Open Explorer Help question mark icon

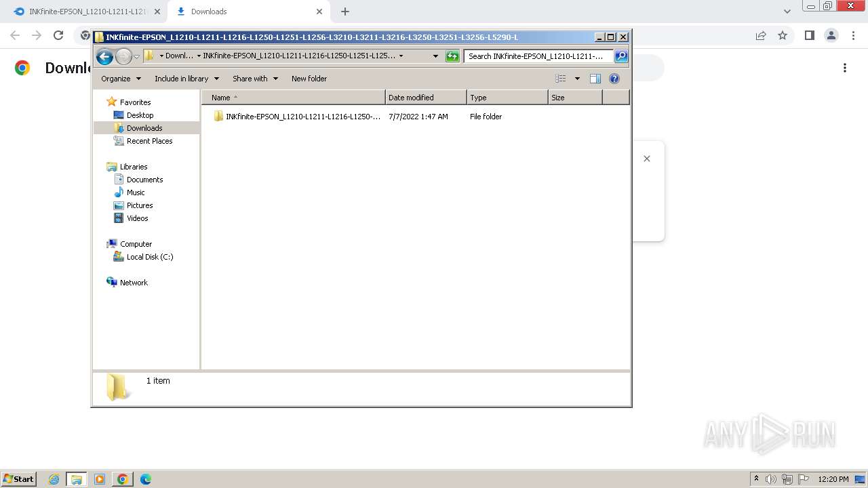coord(614,79)
